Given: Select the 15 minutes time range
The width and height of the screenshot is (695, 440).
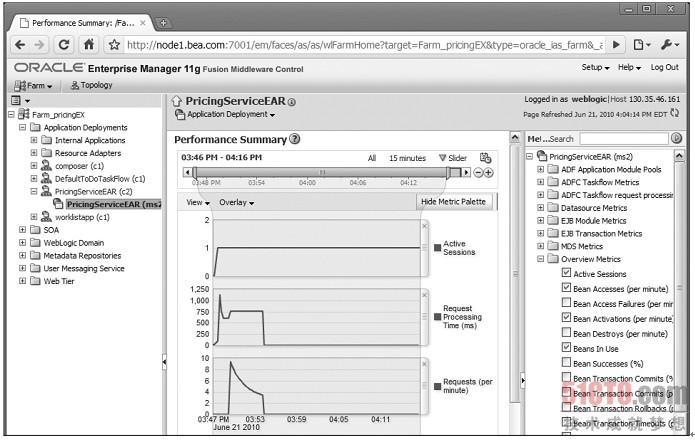Looking at the screenshot, I should pyautogui.click(x=407, y=158).
